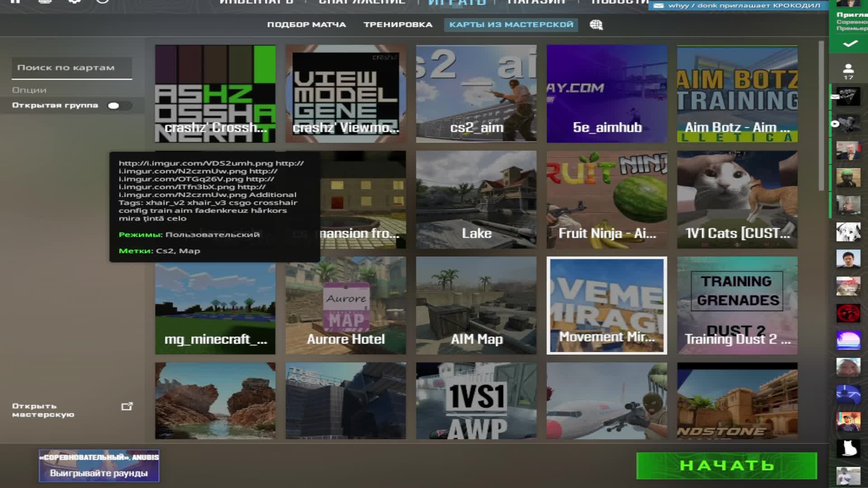Select the Aim Botz training map

pyautogui.click(x=737, y=94)
